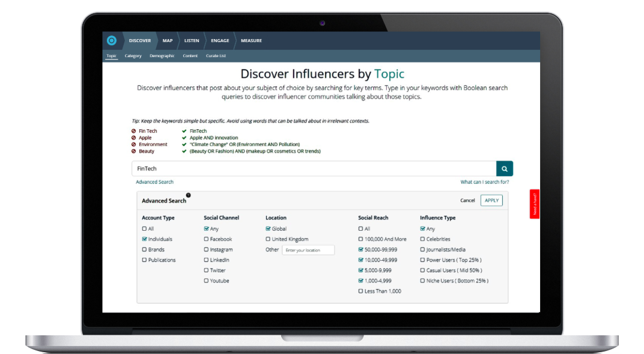Switch to the MAP tab
The width and height of the screenshot is (644, 354).
coord(166,40)
